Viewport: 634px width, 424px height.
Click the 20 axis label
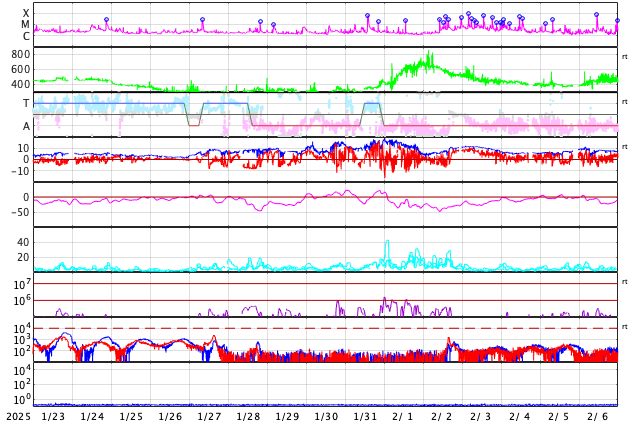pos(23,257)
